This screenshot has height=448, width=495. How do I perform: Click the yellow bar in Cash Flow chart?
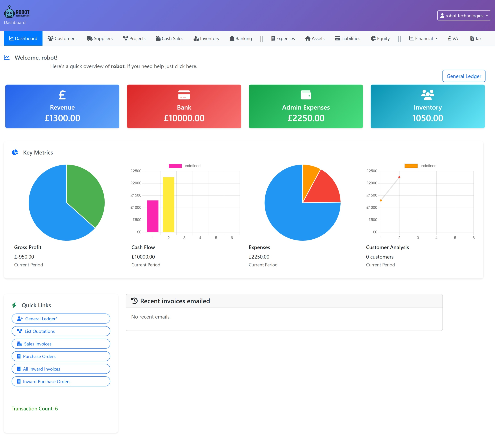[168, 205]
